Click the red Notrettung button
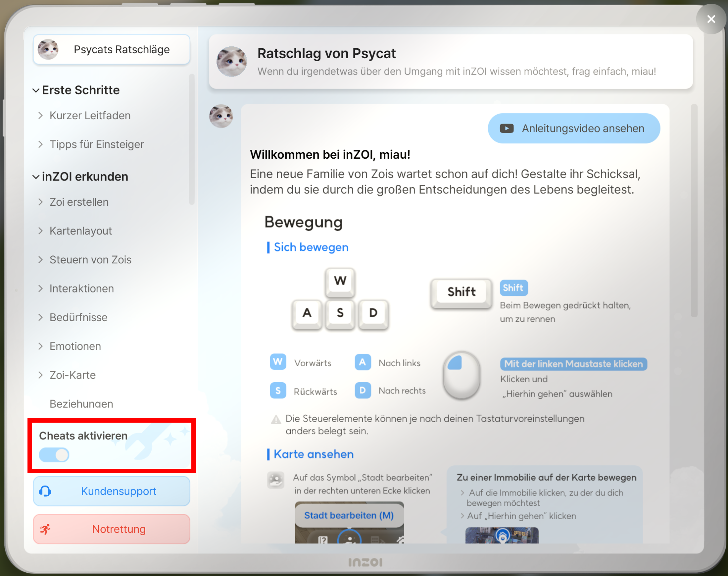Image resolution: width=728 pixels, height=576 pixels. pyautogui.click(x=112, y=529)
